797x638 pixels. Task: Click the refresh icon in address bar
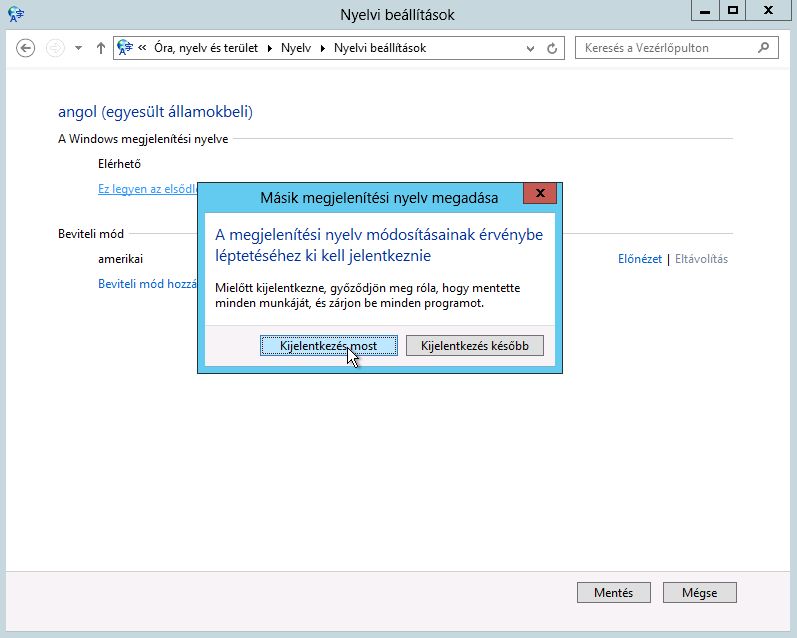click(553, 48)
